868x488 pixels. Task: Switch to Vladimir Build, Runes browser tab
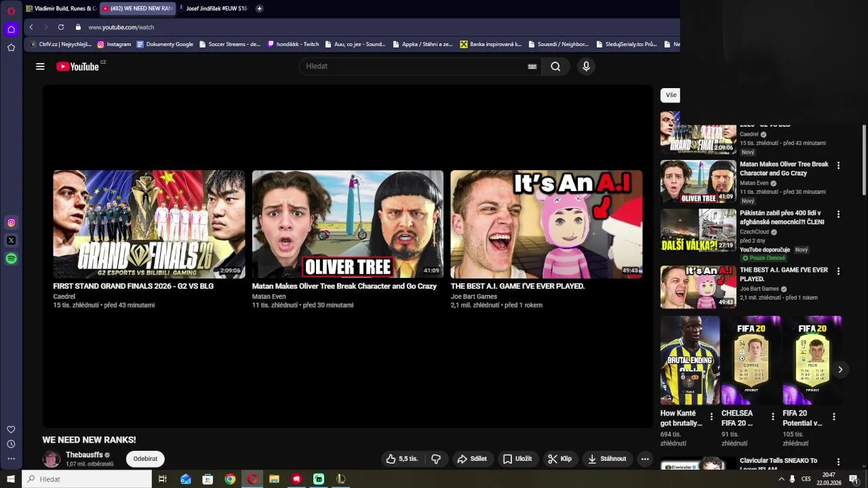point(61,9)
